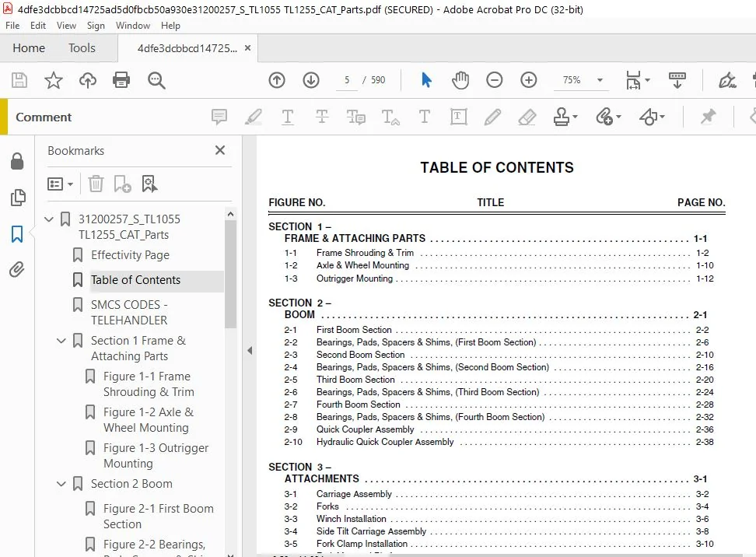Screen dimensions: 756x557
Task: Select the Add text box tool
Action: [x=459, y=117]
